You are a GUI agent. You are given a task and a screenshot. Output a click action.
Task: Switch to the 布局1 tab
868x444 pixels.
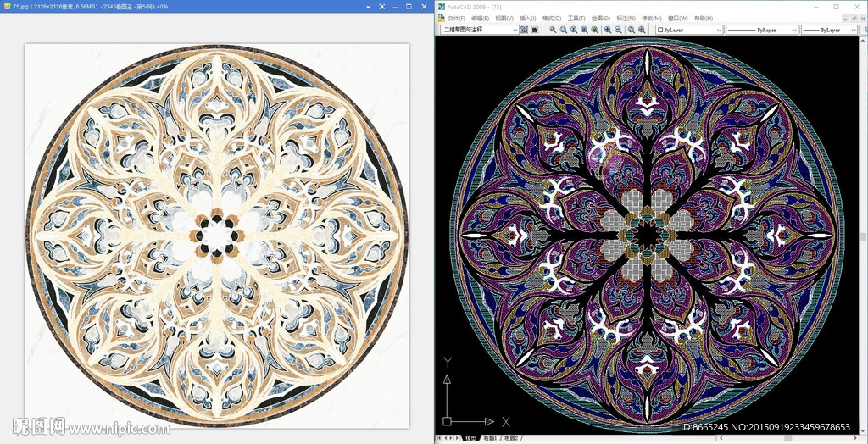point(489,438)
